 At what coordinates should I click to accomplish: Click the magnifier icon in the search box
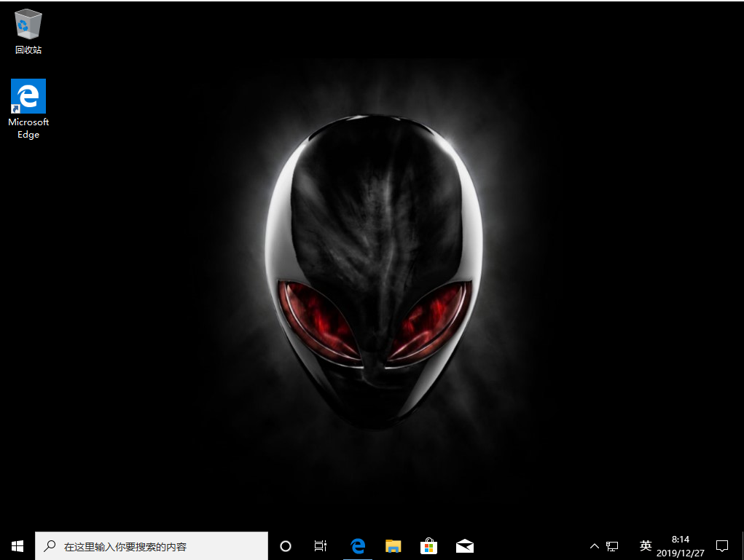point(49,546)
